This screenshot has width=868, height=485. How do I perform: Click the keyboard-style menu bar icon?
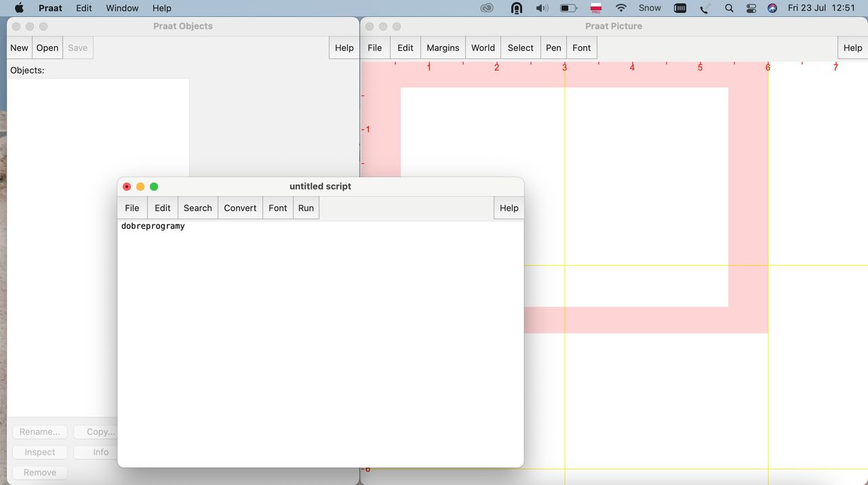[x=680, y=8]
